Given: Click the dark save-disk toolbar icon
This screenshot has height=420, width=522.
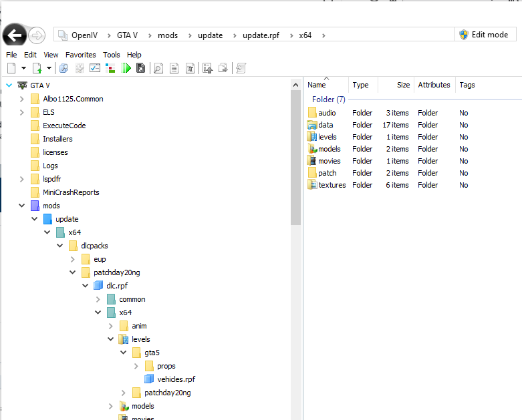Looking at the screenshot, I should [x=141, y=68].
